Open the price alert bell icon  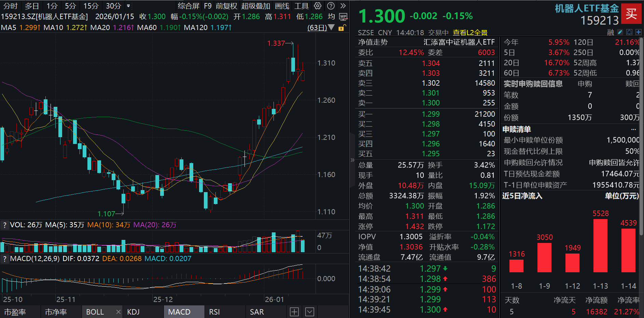[x=629, y=32]
